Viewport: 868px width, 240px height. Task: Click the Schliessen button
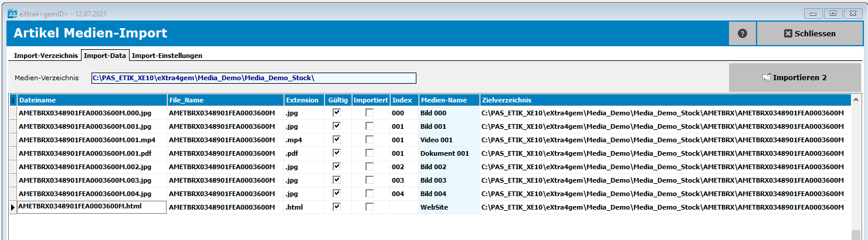coord(809,33)
